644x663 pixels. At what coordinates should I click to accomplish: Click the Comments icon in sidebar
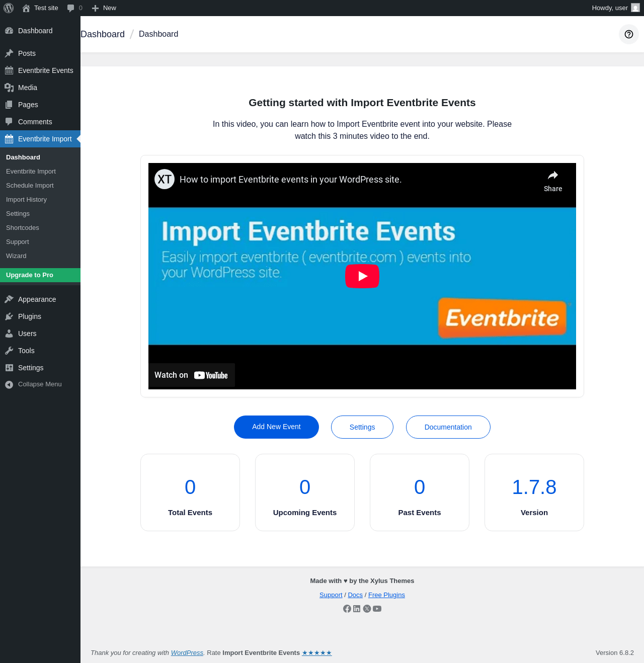point(9,122)
